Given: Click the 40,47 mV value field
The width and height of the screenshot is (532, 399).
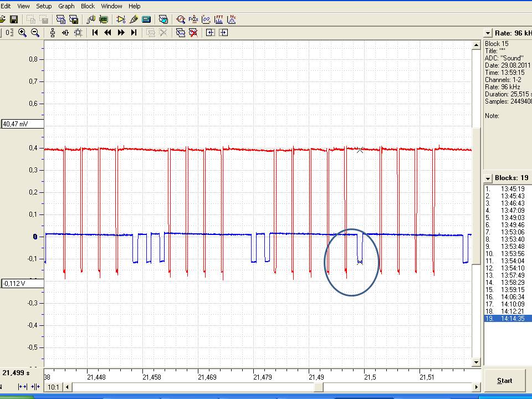Looking at the screenshot, I should pos(22,124).
